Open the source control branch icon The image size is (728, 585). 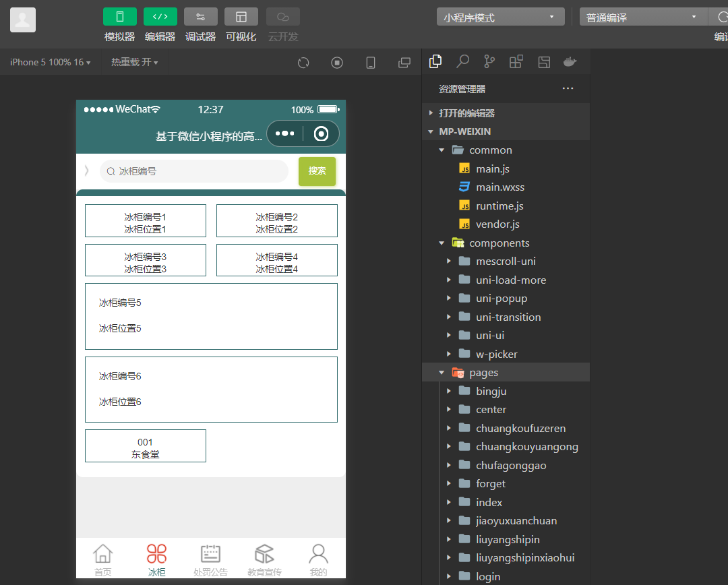coord(489,62)
